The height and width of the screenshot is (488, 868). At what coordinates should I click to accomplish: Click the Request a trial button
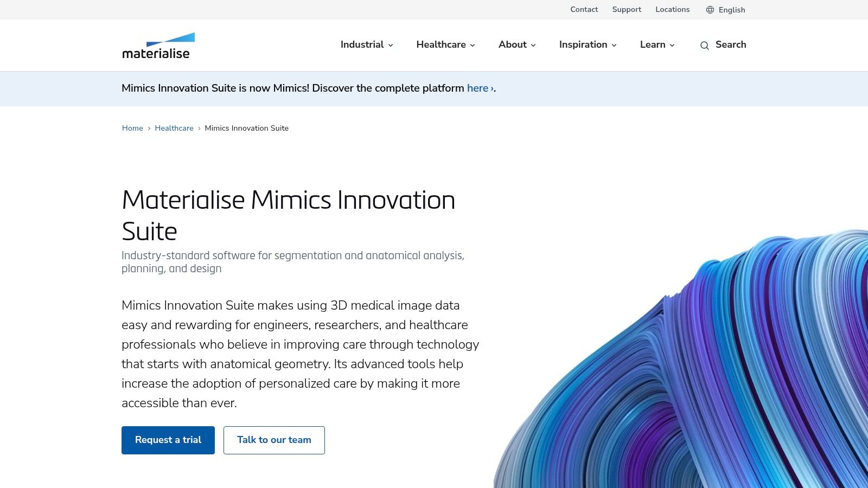(168, 440)
